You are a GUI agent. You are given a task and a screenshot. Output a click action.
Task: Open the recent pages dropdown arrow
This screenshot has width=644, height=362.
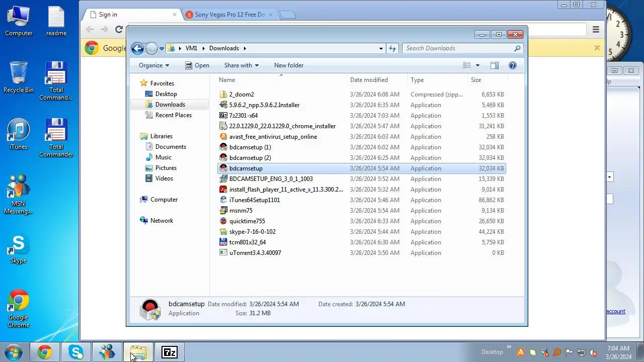[162, 49]
